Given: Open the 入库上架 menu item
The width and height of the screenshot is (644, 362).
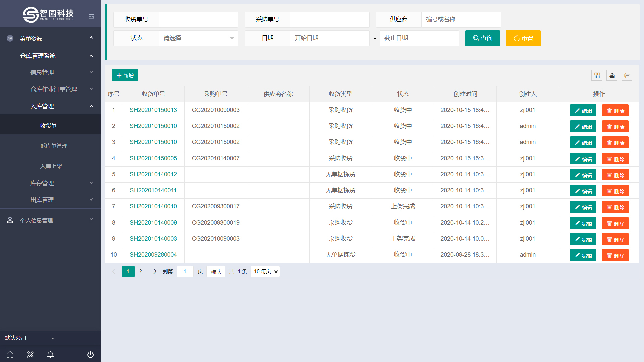Looking at the screenshot, I should tap(51, 166).
